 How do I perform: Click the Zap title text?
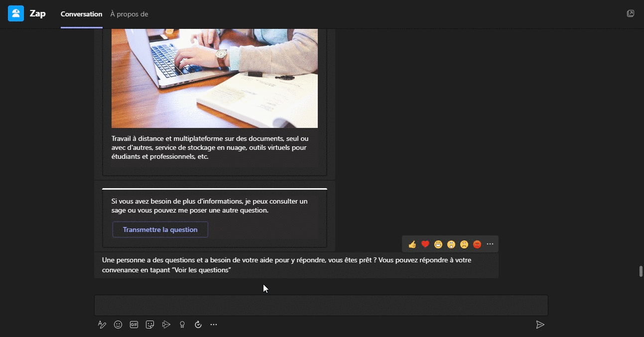(38, 13)
